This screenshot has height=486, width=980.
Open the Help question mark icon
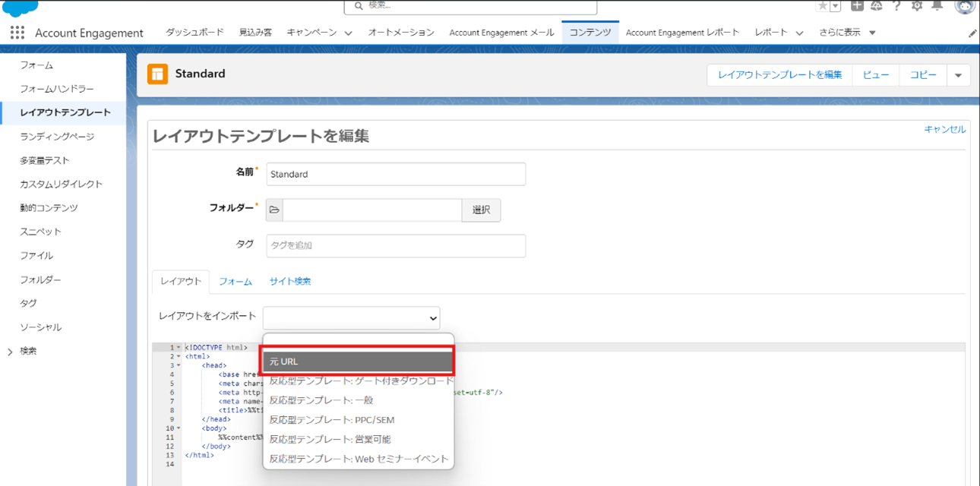coord(896,6)
